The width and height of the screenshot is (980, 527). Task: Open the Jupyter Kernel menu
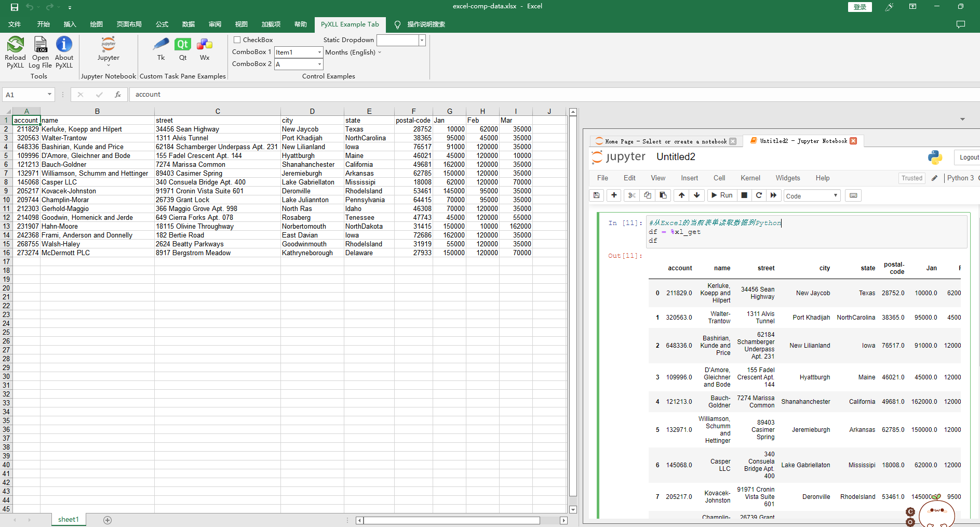750,178
